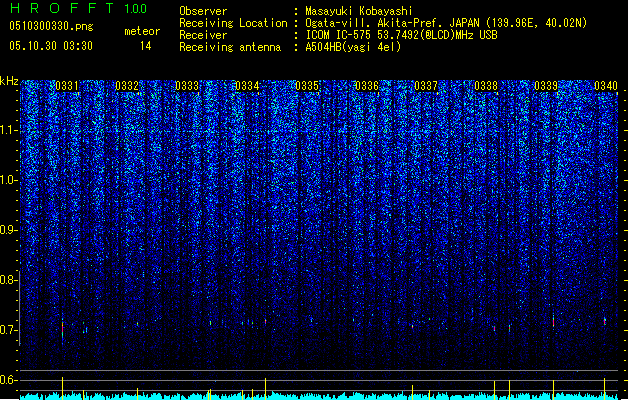Click the observer name Masayuki Kobayashi
The height and width of the screenshot is (400, 629).
tap(359, 11)
